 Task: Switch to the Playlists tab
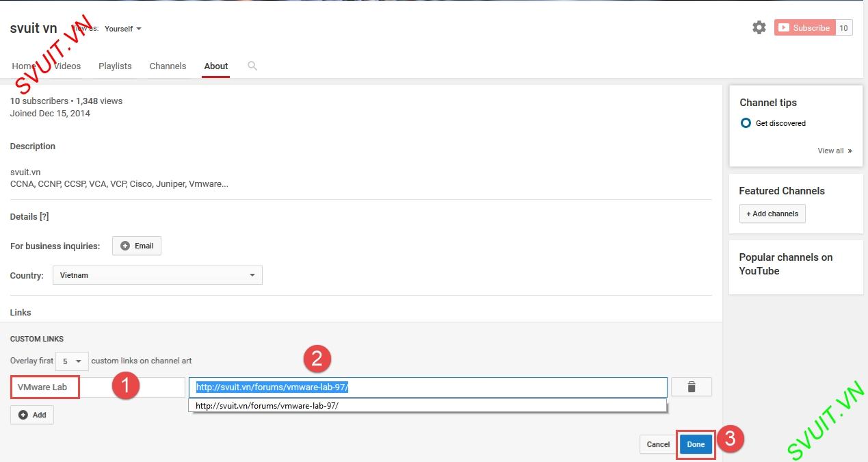point(115,66)
